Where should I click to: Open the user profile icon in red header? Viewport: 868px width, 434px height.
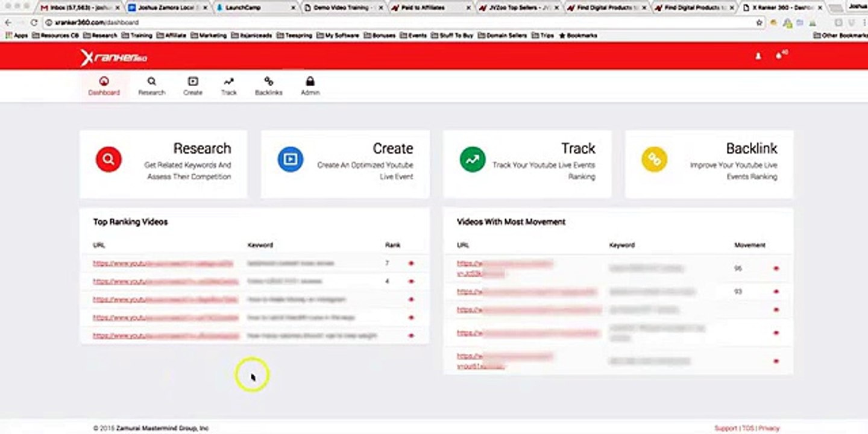[758, 56]
